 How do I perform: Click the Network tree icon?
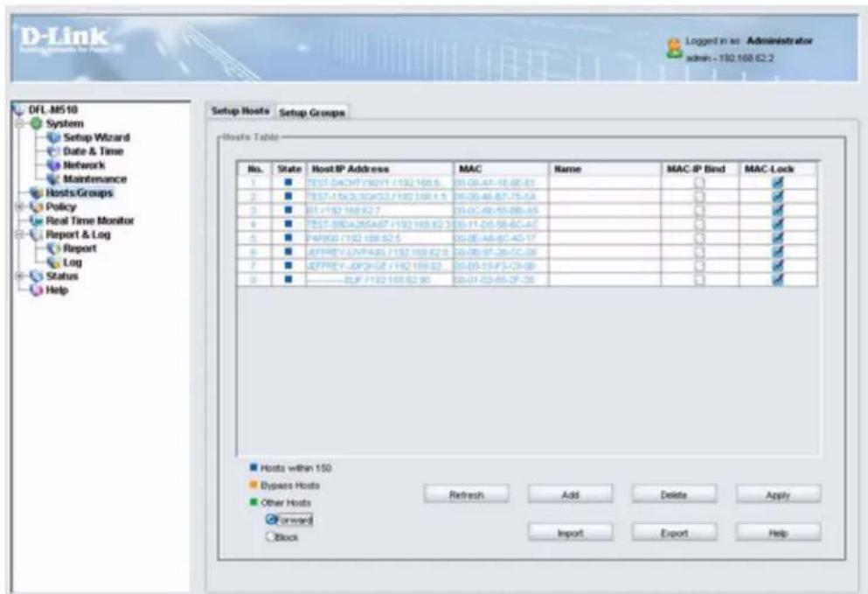[53, 165]
